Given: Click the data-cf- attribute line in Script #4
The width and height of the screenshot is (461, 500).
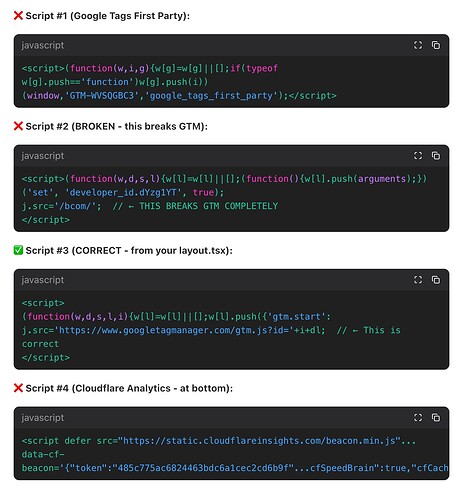Looking at the screenshot, I should click(x=43, y=454).
